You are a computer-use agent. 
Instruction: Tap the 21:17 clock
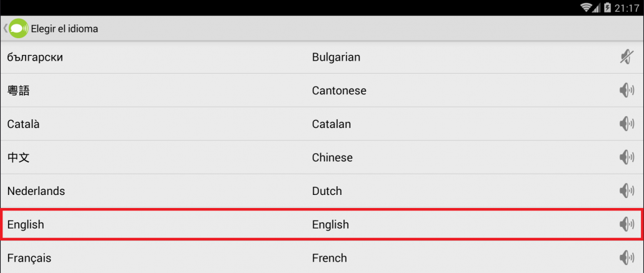[626, 8]
